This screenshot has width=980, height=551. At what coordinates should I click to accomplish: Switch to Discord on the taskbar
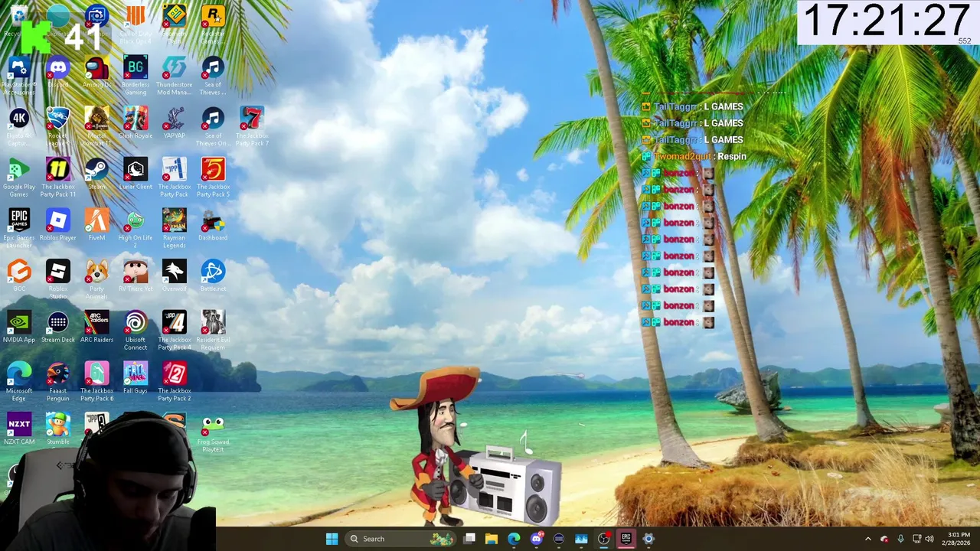[536, 539]
